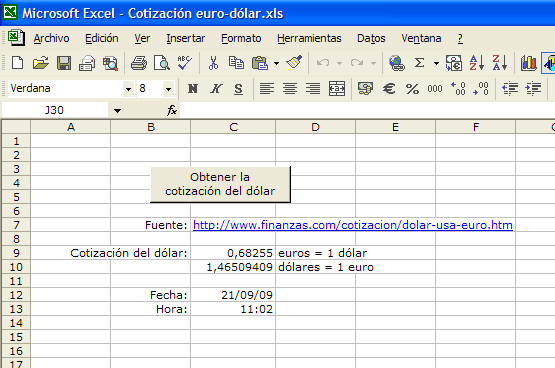Open the Herramientas menu
The width and height of the screenshot is (555, 368).
click(x=309, y=38)
